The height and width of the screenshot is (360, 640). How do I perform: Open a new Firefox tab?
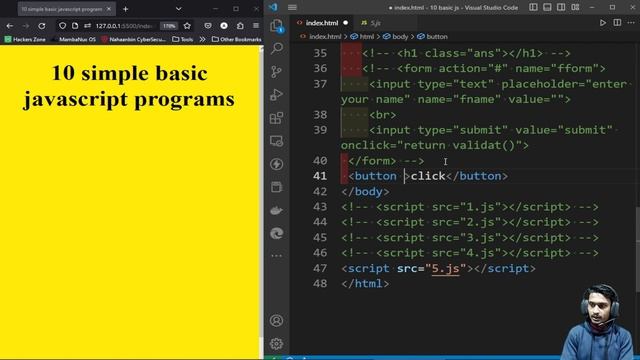coord(126,9)
